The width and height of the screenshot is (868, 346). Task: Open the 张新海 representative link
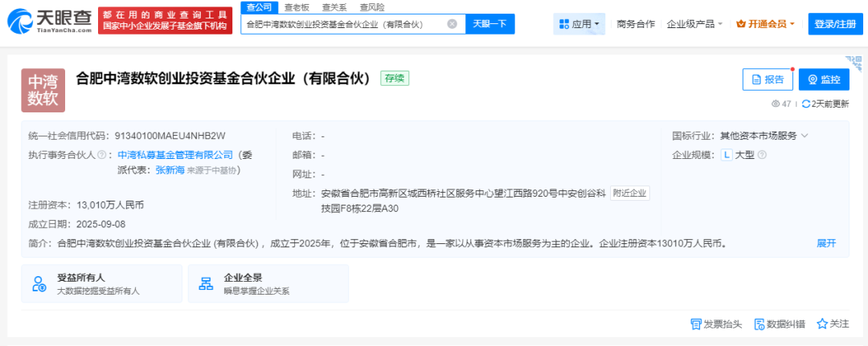170,170
